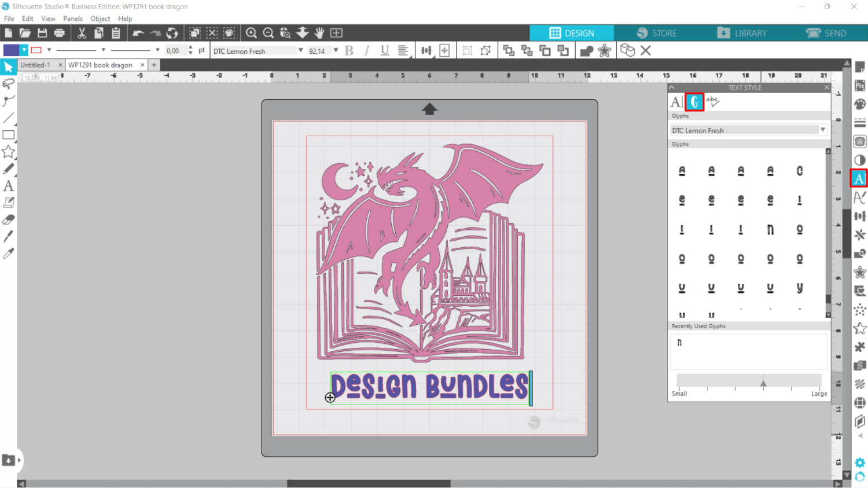
Task: Add a new document tab with plus
Action: [154, 65]
